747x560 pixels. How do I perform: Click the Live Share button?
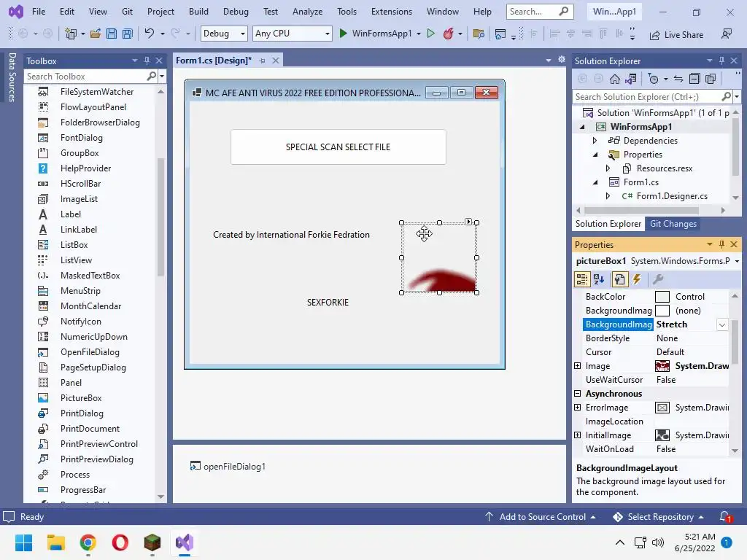tap(676, 35)
